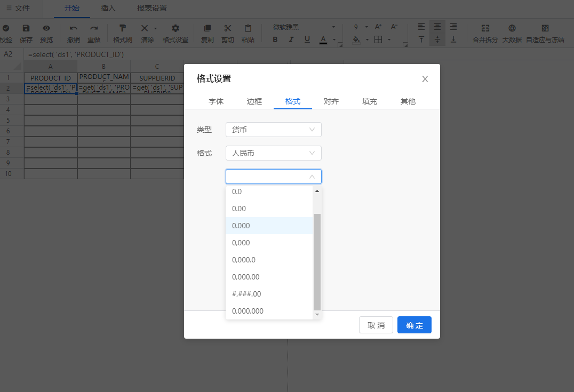574x392 pixels.
Task: Toggle italic formatting
Action: (x=291, y=39)
